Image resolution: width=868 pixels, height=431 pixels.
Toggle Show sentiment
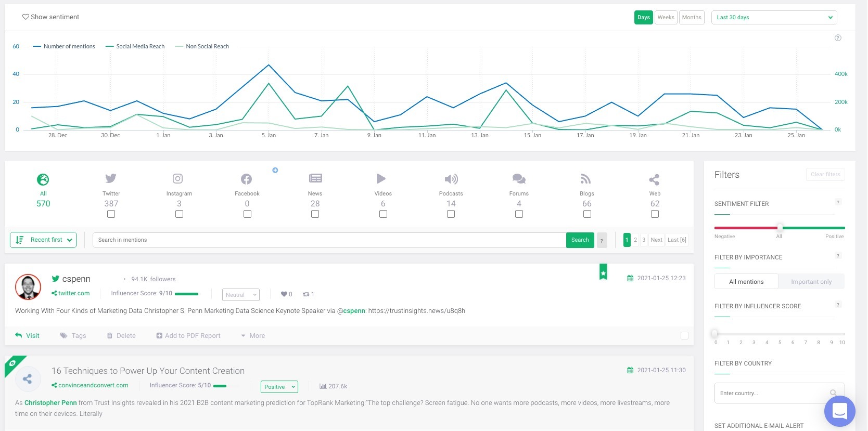50,17
